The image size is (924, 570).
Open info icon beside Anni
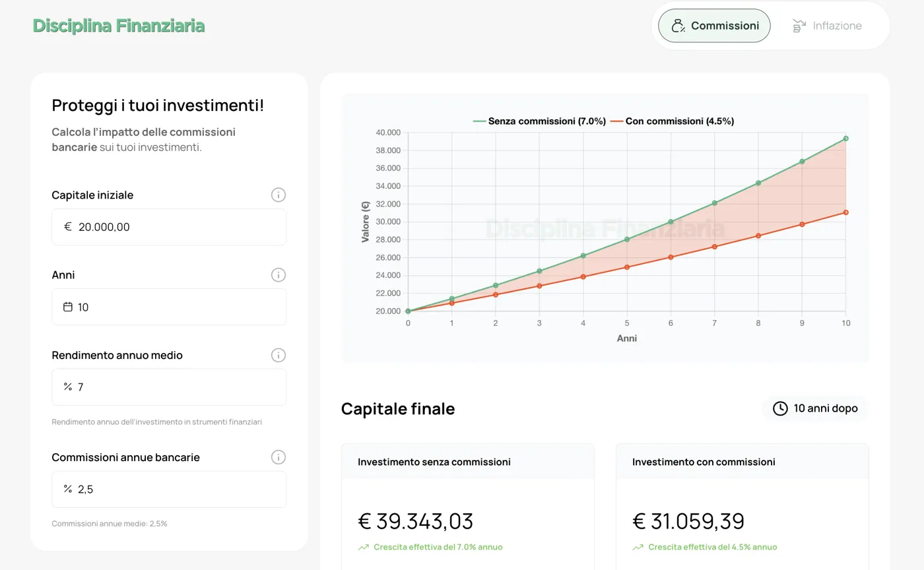279,274
